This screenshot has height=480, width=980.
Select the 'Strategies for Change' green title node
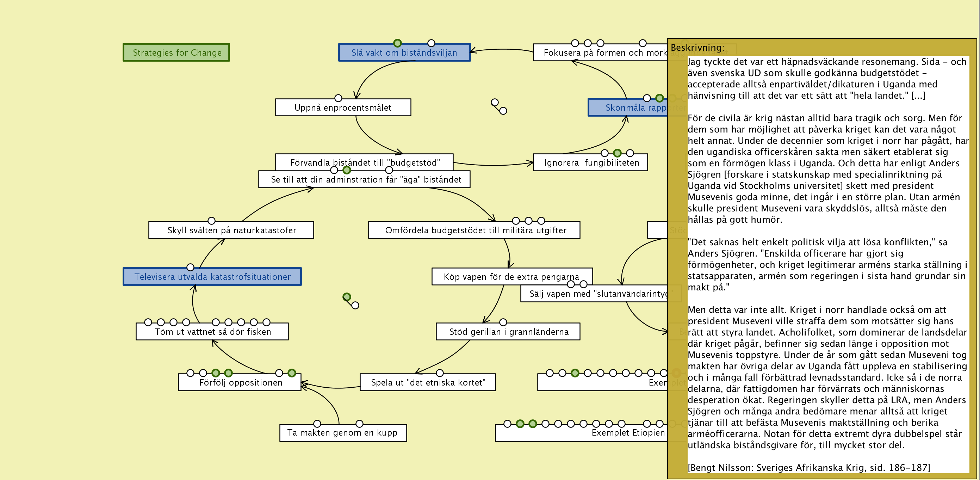(176, 53)
